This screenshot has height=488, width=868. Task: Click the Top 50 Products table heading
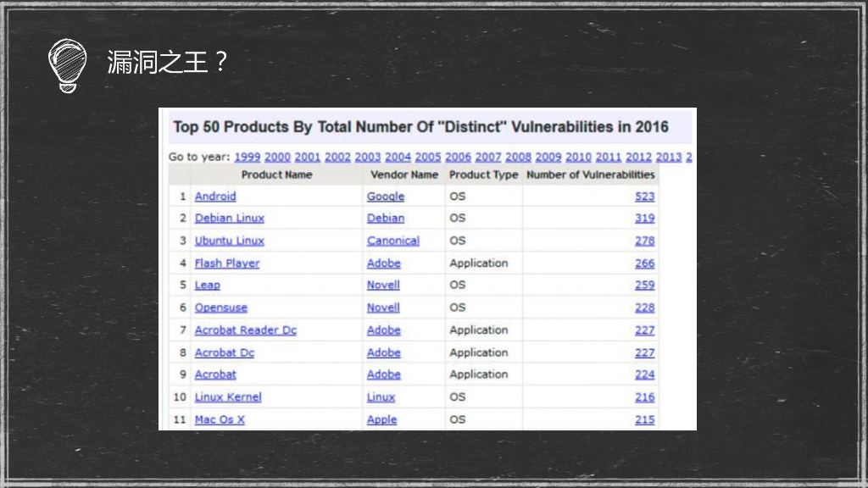coord(420,127)
